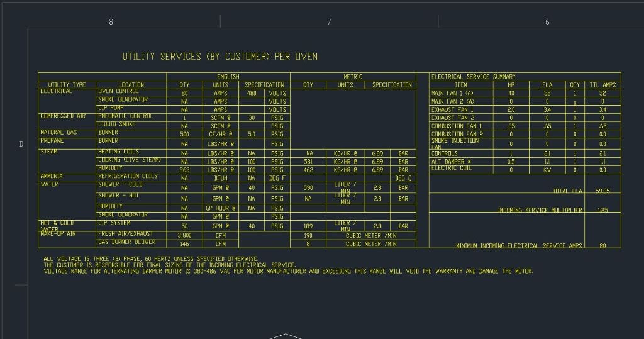Click the 'COMPRESSED AIR' utility type text
644x339 pixels.
coord(63,116)
